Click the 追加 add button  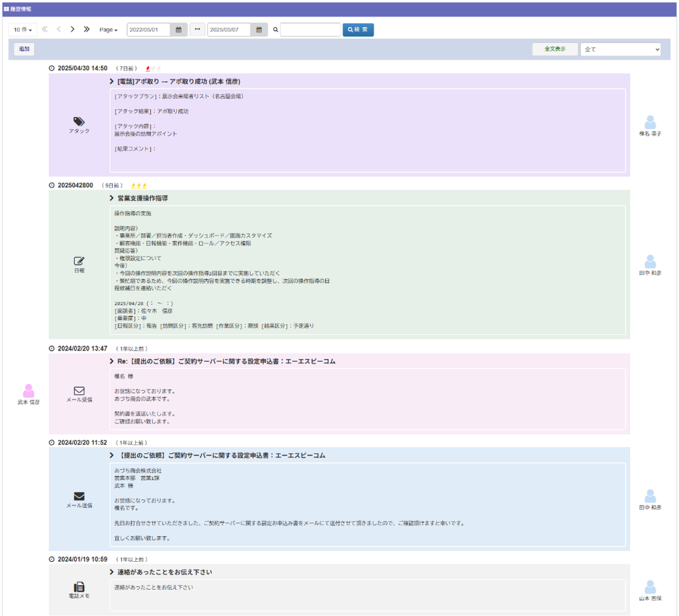[24, 49]
